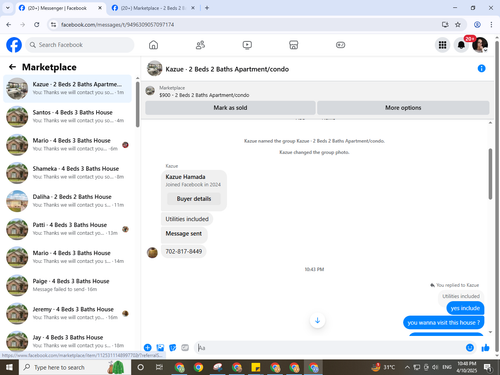Click Kazue's conversation header avatar
This screenshot has width=500, height=375.
(x=155, y=68)
